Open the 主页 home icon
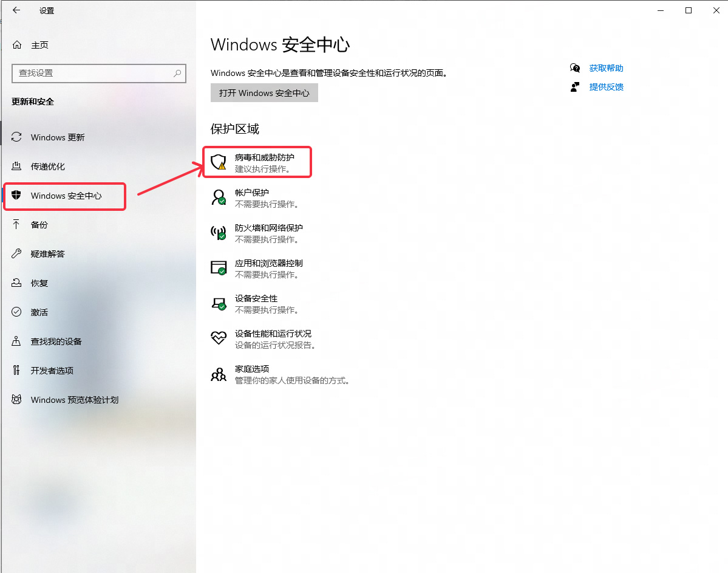The width and height of the screenshot is (728, 573). [x=17, y=44]
